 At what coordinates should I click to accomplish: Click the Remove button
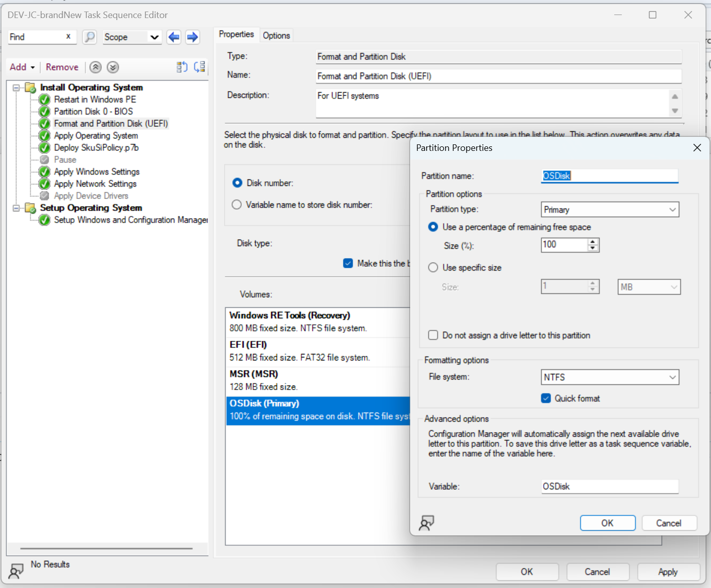[x=62, y=67]
